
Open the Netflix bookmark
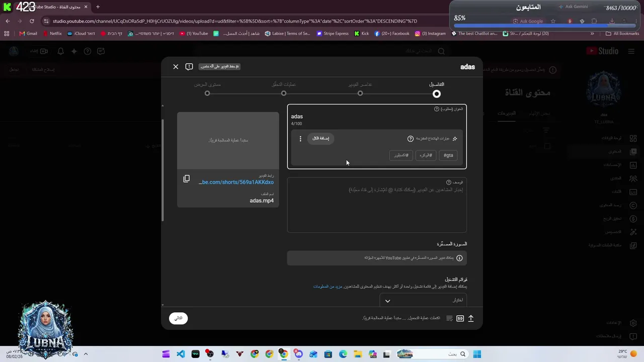coord(52,34)
